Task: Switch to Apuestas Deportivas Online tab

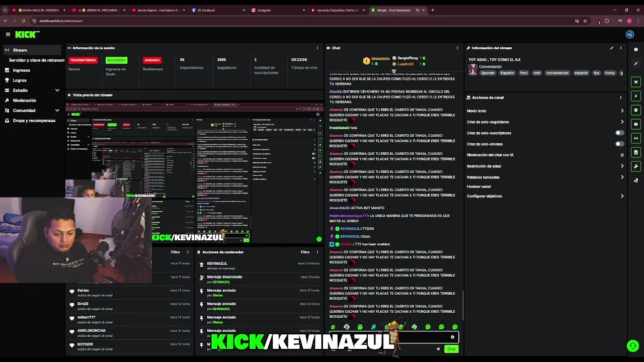Action: [x=338, y=10]
